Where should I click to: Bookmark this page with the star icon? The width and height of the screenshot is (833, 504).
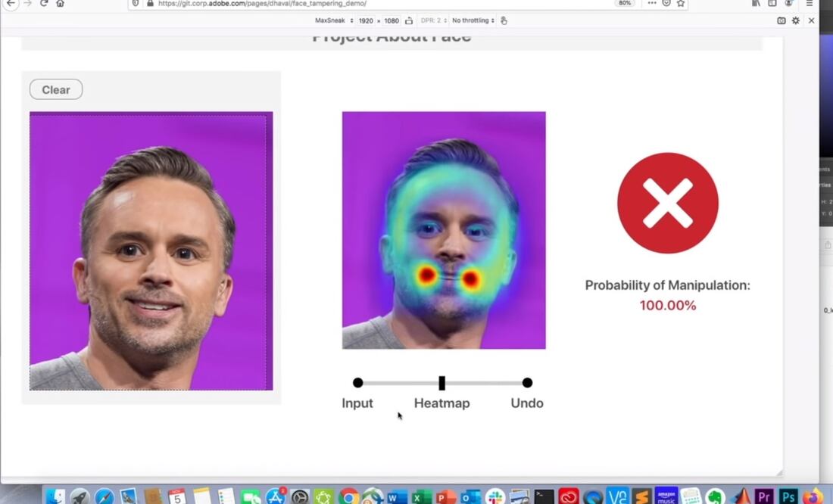point(681,3)
